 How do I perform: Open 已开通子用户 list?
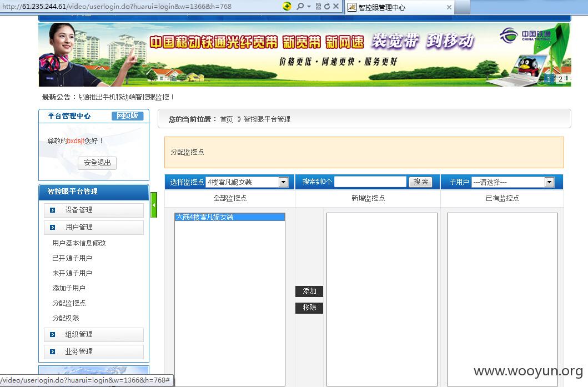tap(72, 258)
